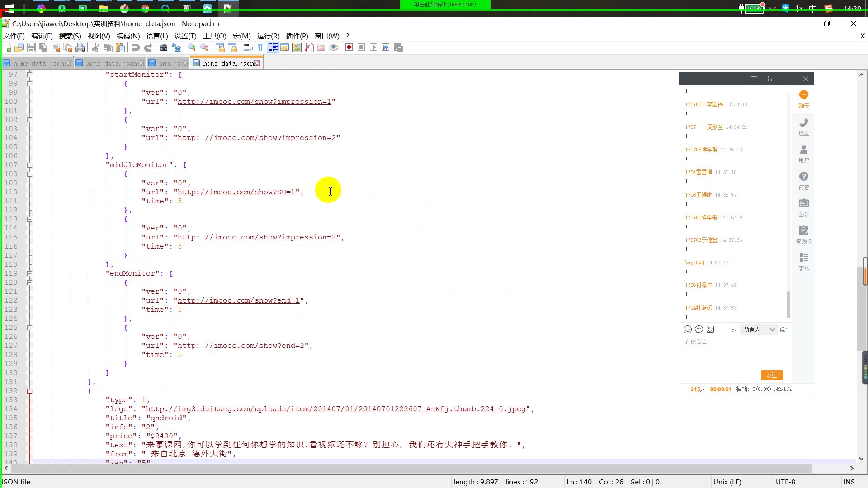The image size is (868, 488).
Task: Collapse the fold marker at line 113
Action: (29, 219)
